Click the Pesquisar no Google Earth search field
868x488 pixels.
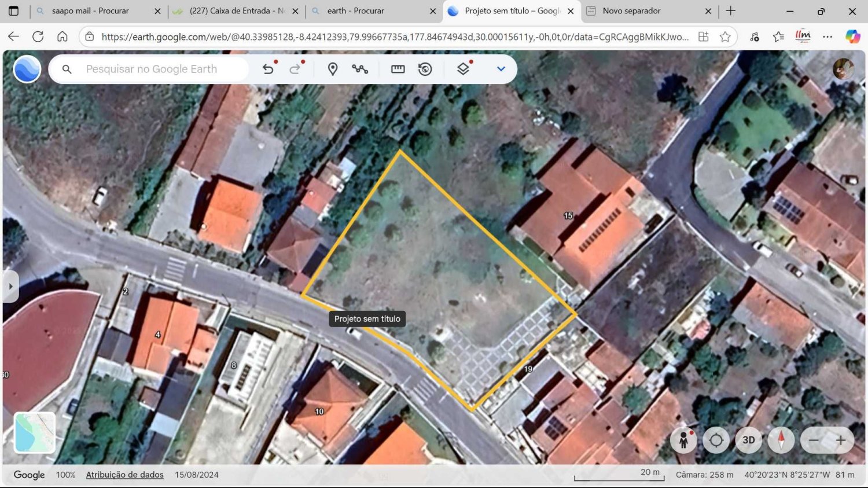(152, 68)
